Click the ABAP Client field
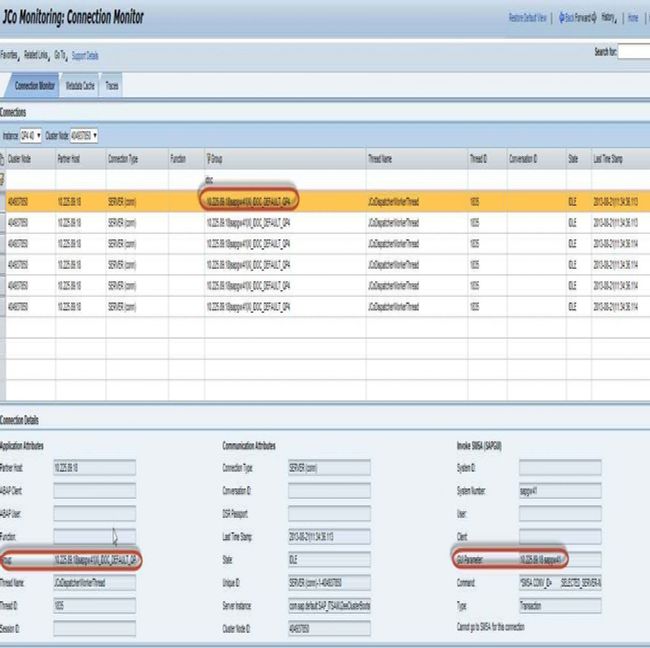Viewport: 650px width, 648px height. tap(95, 491)
